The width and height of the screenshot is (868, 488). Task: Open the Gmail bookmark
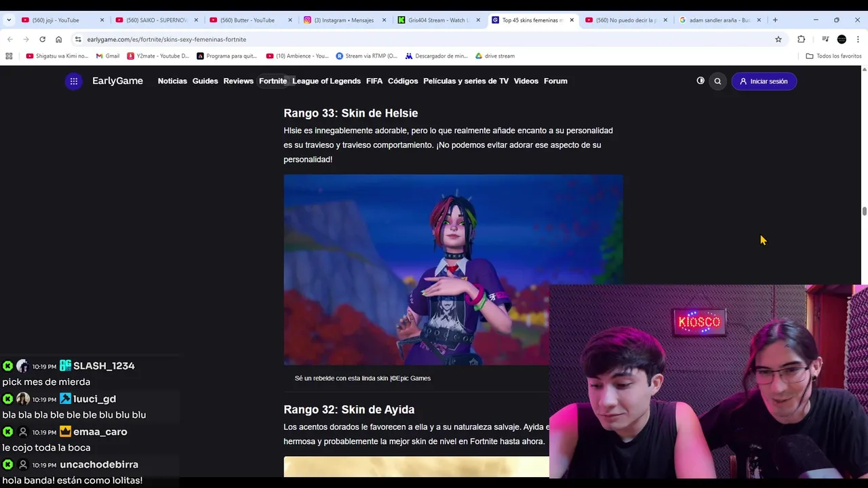click(108, 56)
